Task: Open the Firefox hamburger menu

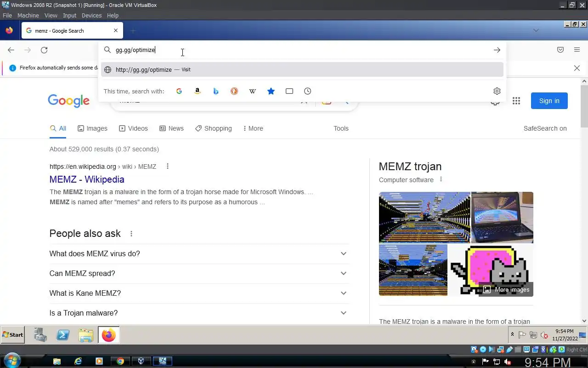Action: 577,50
